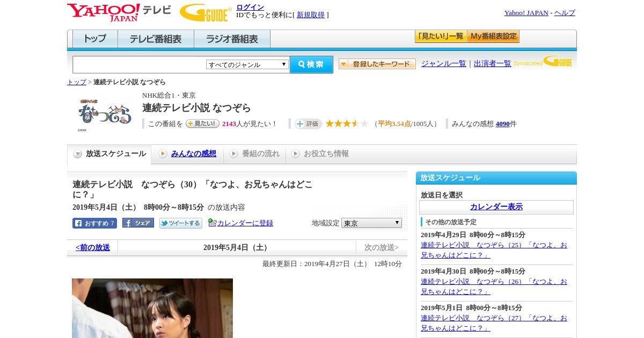Click 次の放送> next broadcast

[x=382, y=248]
